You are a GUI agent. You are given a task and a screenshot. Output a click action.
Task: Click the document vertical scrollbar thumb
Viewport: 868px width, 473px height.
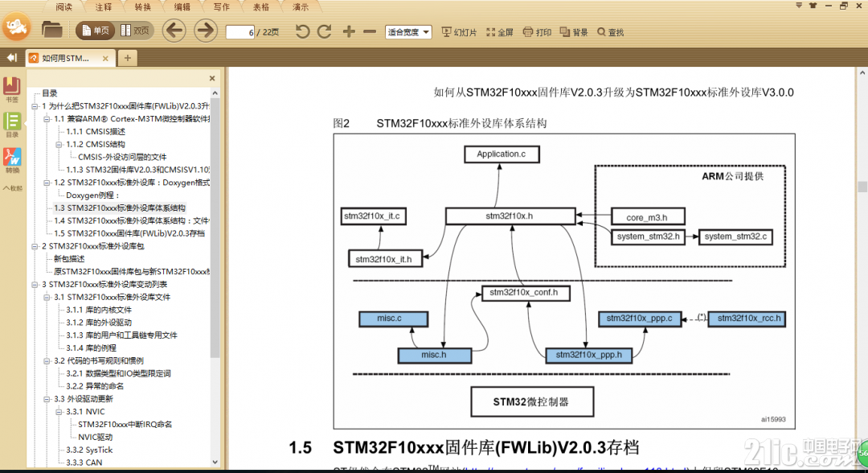click(862, 187)
